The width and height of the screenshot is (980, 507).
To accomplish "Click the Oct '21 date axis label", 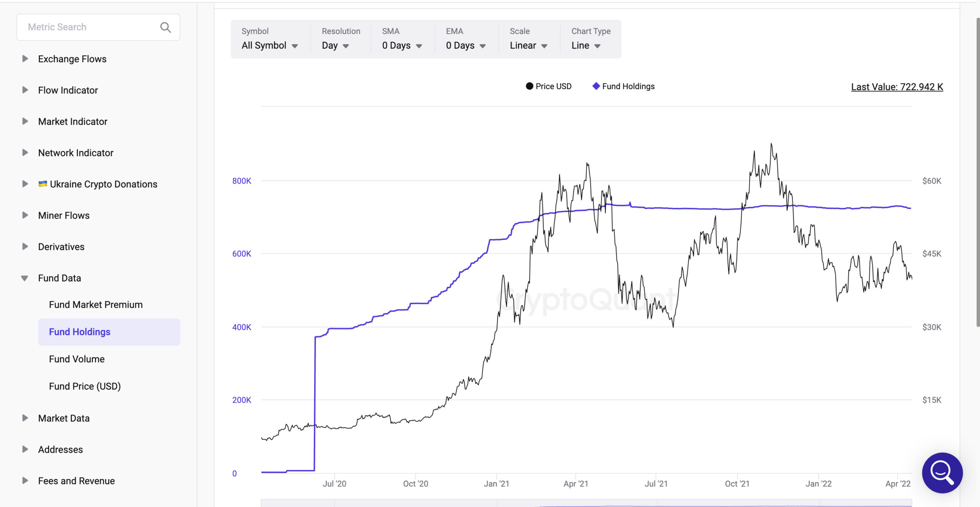I will [737, 484].
